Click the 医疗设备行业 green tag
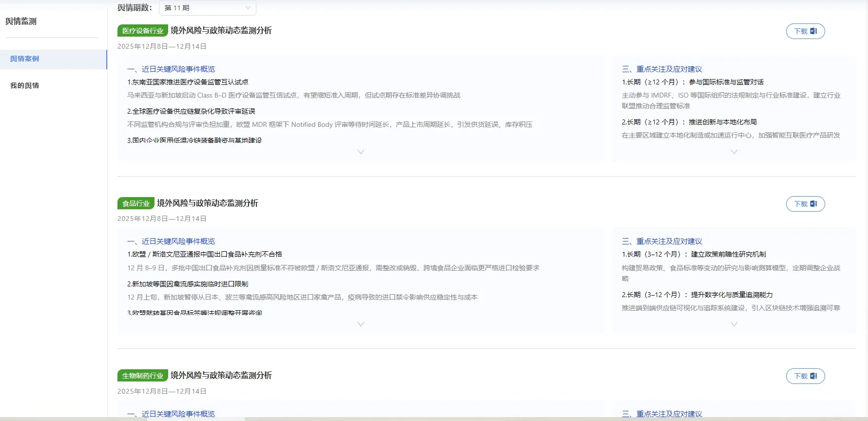The image size is (868, 421). tap(143, 31)
